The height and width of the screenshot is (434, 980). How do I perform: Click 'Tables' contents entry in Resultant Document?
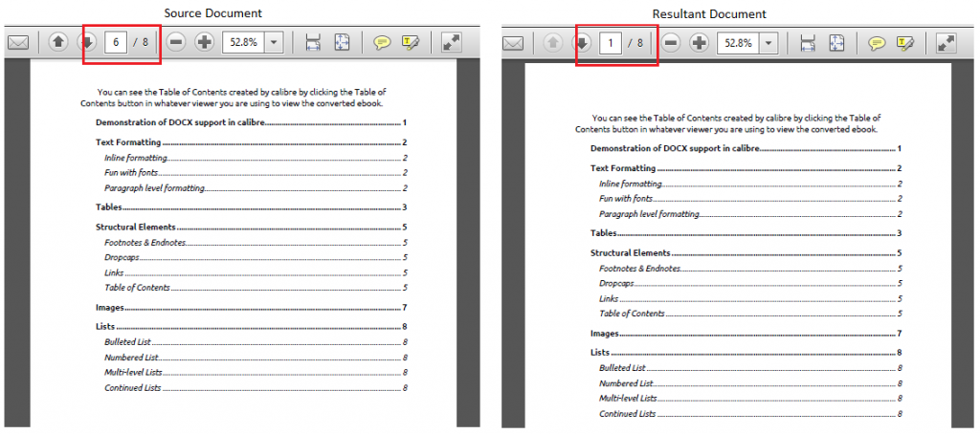(x=603, y=233)
